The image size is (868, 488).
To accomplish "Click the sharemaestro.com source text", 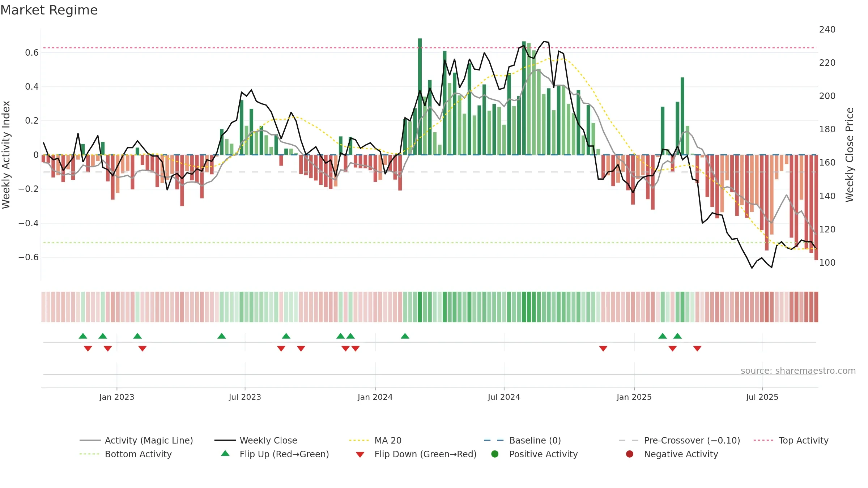I will [x=798, y=371].
